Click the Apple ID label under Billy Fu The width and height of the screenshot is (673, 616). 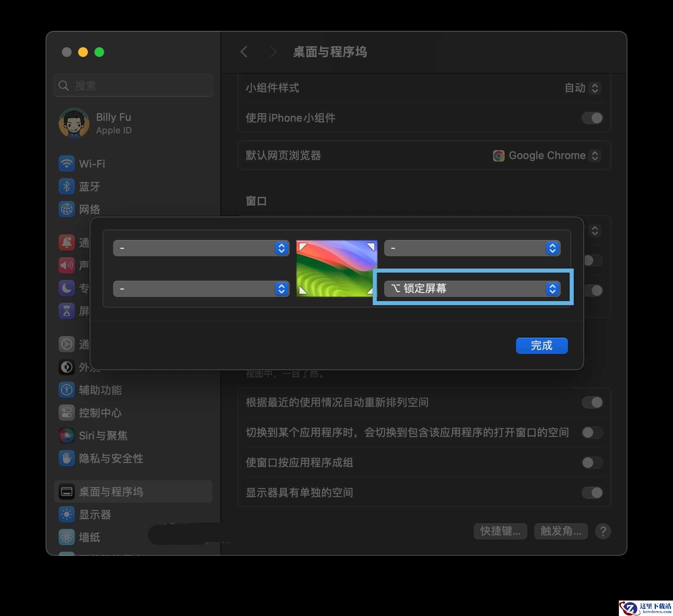point(114,130)
